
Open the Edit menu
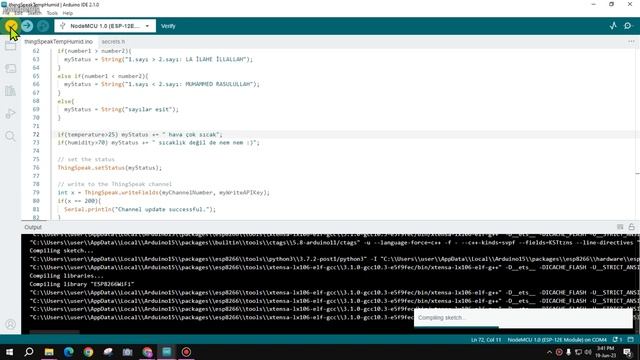[x=18, y=13]
